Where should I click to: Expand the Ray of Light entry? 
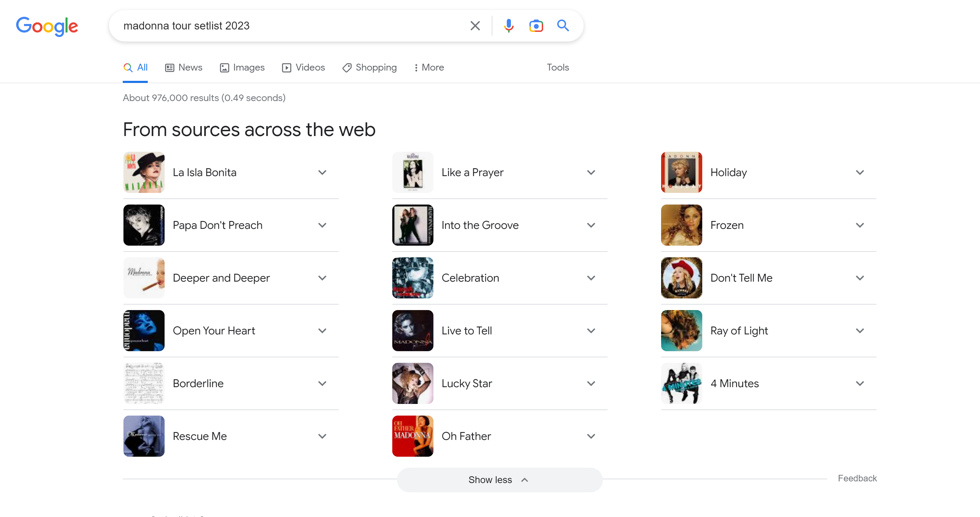(x=860, y=331)
